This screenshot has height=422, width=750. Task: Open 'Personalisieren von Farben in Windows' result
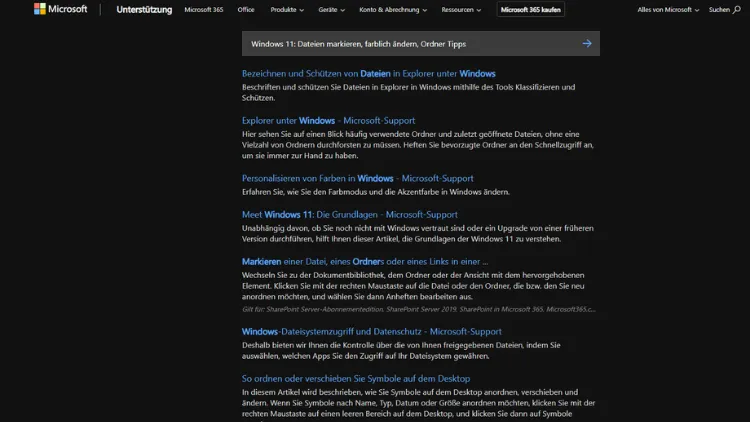[357, 178]
